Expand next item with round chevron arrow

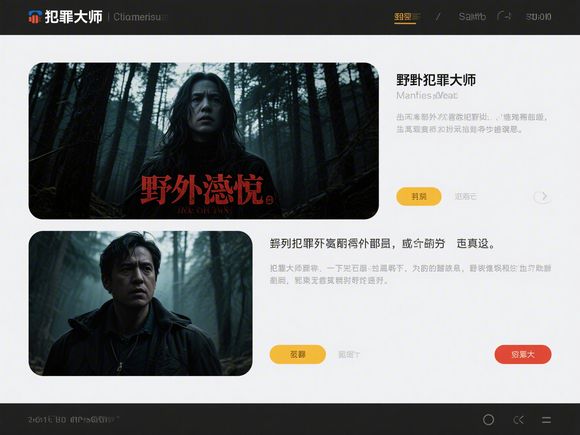[x=542, y=196]
